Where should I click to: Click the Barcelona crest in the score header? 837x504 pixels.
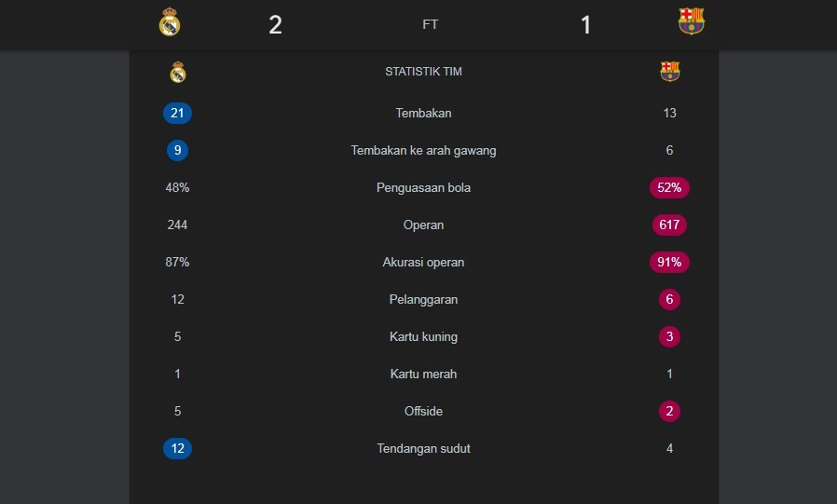692,22
